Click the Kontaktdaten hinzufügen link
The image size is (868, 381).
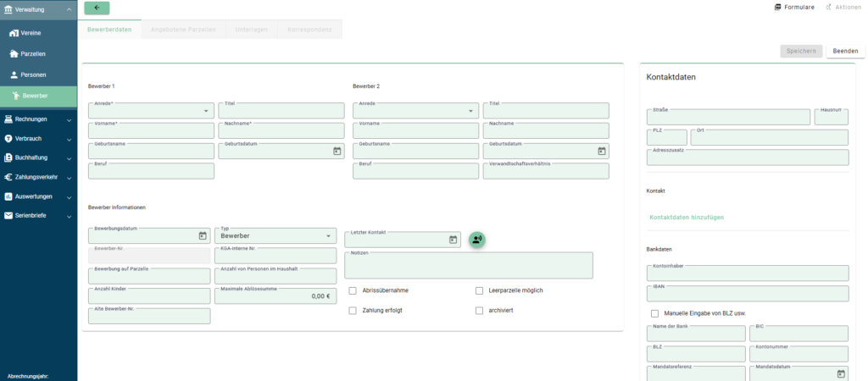pyautogui.click(x=686, y=218)
